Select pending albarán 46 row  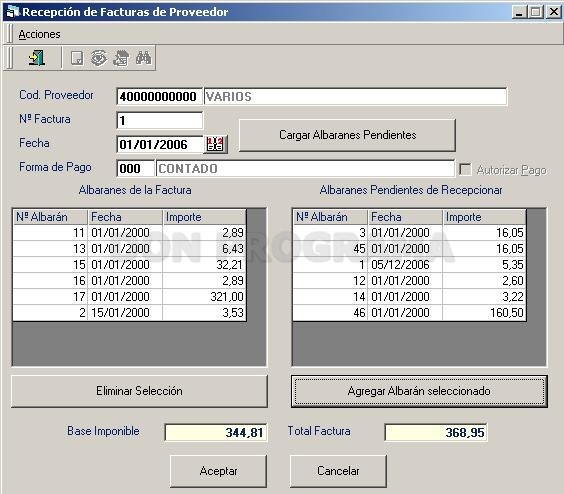(x=409, y=313)
